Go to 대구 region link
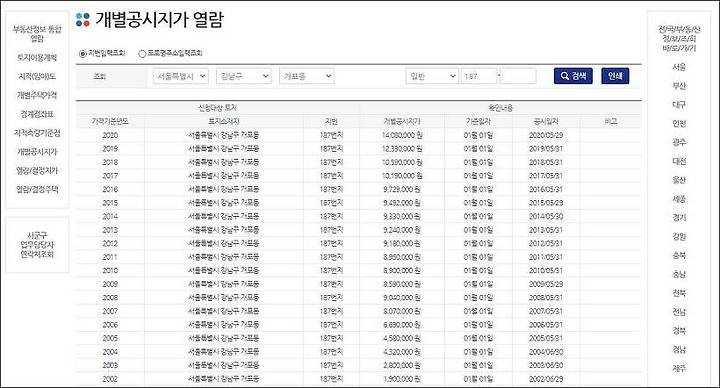The image size is (720, 388). tap(679, 105)
